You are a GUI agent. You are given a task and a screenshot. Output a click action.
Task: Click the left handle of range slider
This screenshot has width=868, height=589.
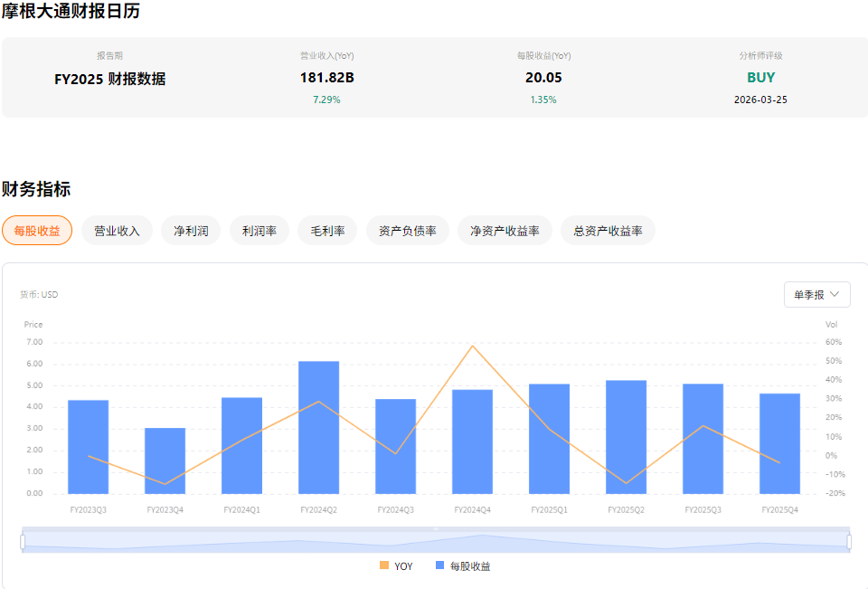tap(23, 541)
